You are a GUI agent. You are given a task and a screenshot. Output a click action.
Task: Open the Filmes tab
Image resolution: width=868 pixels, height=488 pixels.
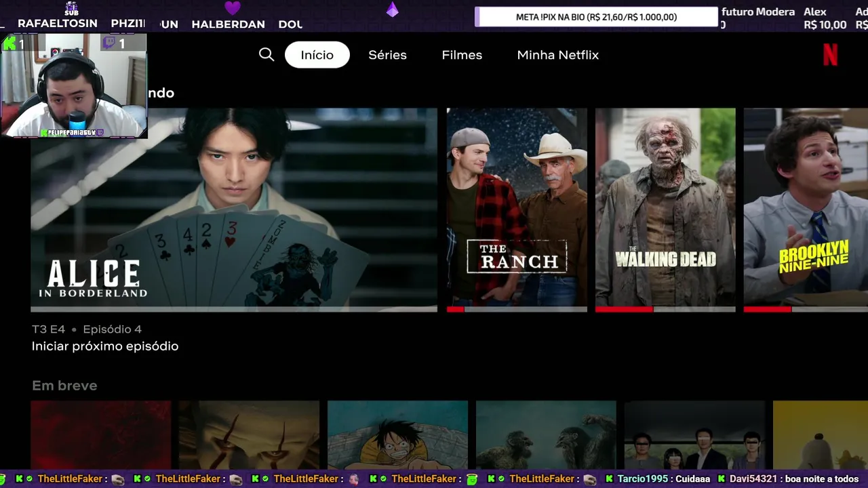(462, 55)
